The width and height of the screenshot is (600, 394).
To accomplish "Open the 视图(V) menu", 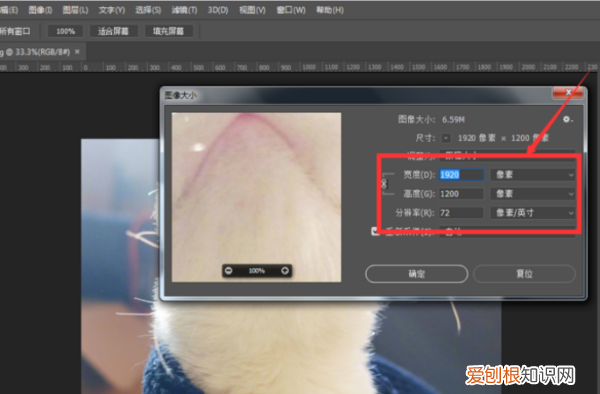I will point(252,10).
